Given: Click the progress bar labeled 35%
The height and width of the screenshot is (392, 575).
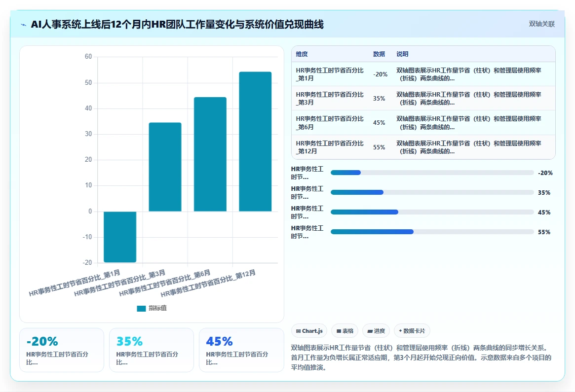Looking at the screenshot, I should (432, 192).
